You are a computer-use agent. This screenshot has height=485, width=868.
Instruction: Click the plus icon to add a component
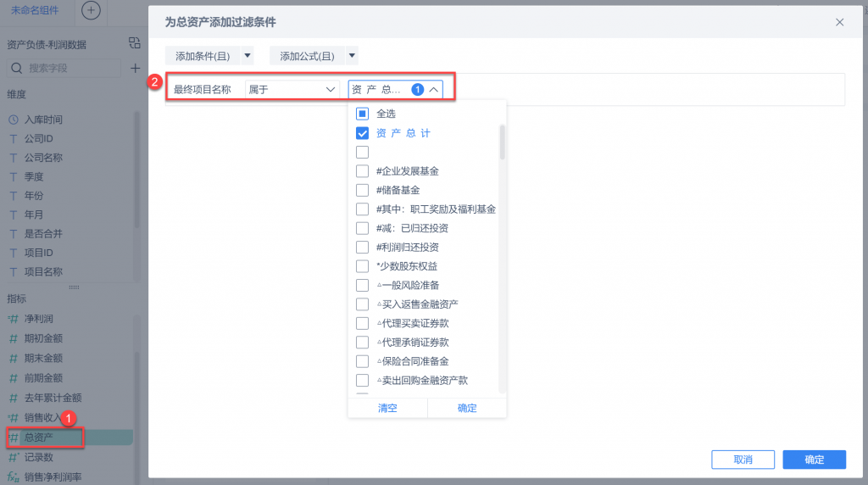(x=91, y=10)
